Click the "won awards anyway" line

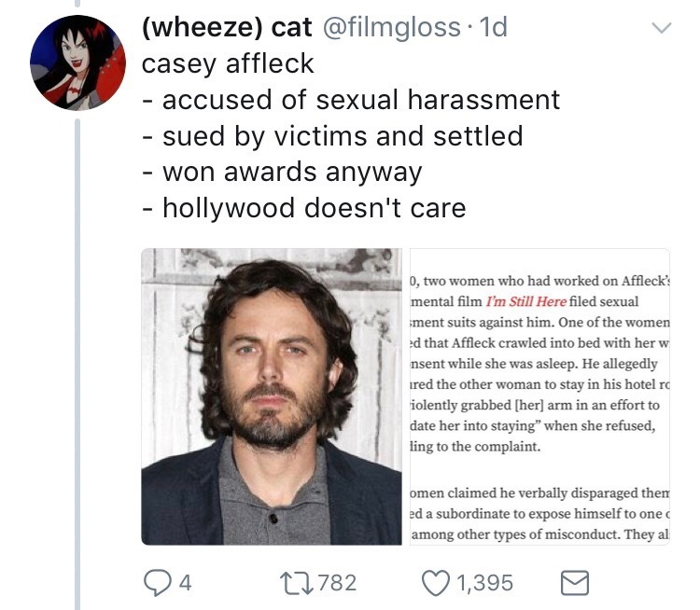point(282,172)
